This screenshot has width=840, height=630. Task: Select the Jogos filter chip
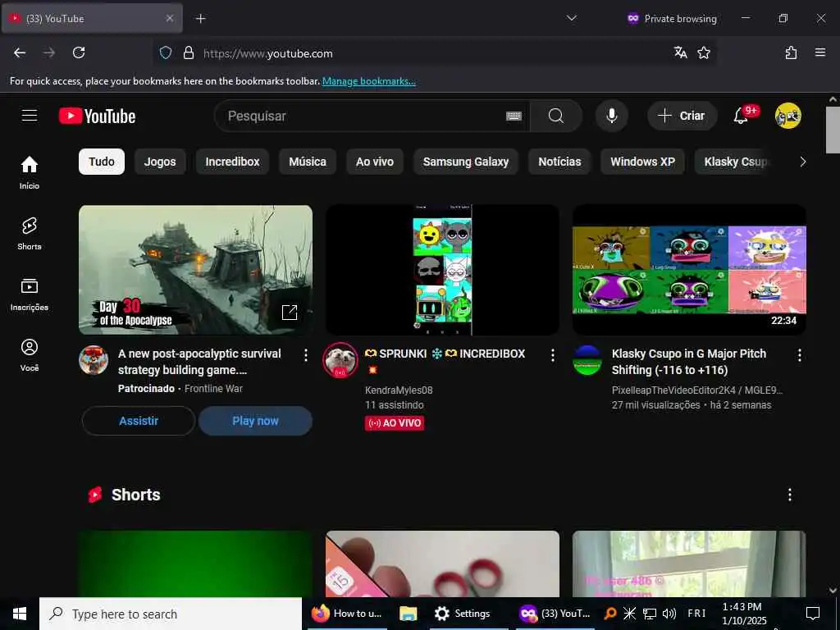pyautogui.click(x=160, y=162)
